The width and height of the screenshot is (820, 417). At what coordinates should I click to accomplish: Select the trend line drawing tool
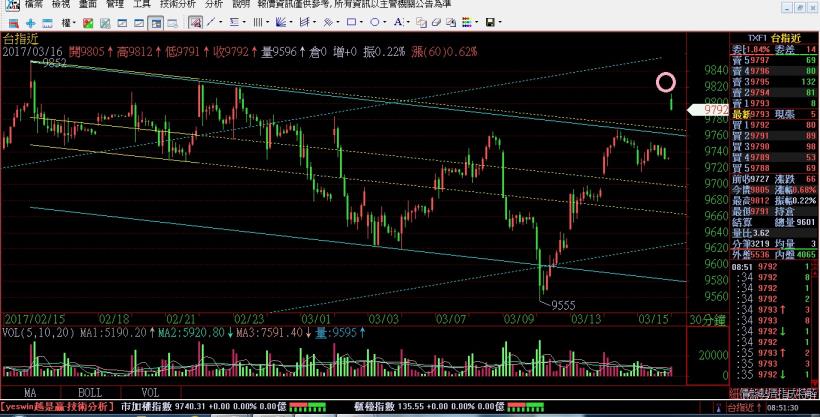pos(211,22)
